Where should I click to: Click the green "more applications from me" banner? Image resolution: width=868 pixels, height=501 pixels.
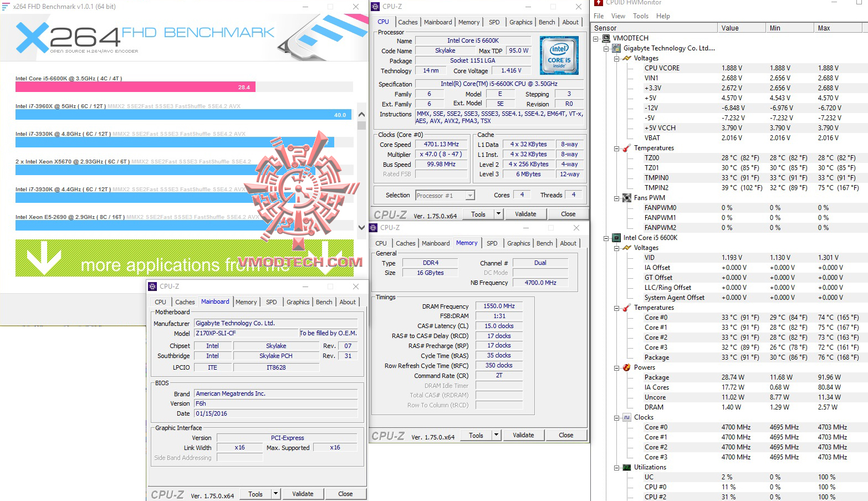click(x=185, y=258)
